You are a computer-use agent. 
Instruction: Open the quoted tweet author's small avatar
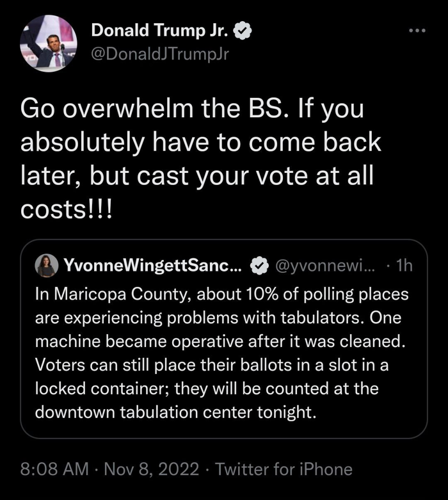tap(46, 266)
